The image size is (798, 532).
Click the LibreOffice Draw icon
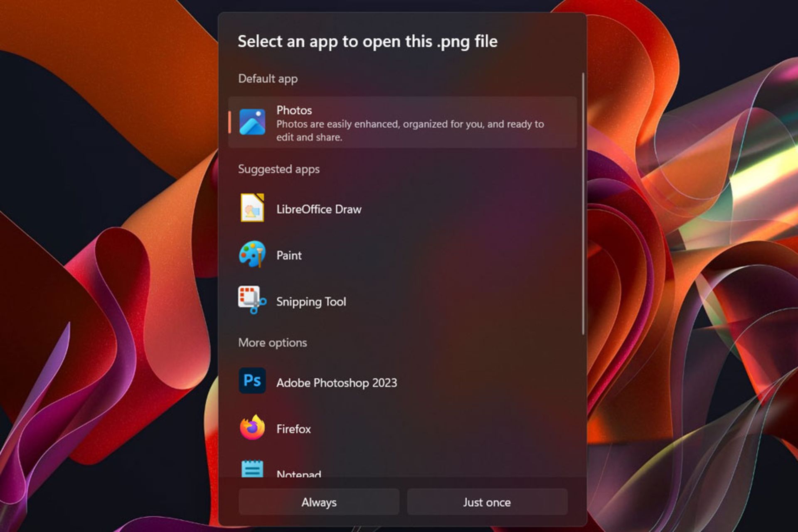[252, 208]
